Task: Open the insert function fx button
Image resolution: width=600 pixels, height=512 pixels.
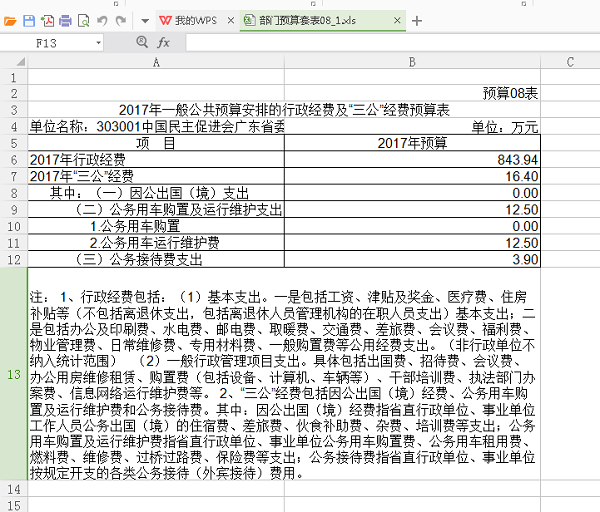Action: [163, 42]
